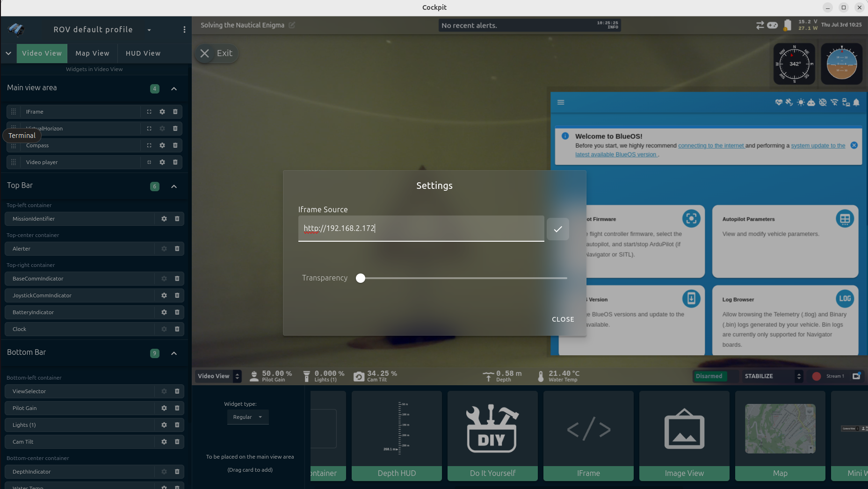The image size is (868, 489).
Task: Start recording Stream 1 red button
Action: click(817, 376)
